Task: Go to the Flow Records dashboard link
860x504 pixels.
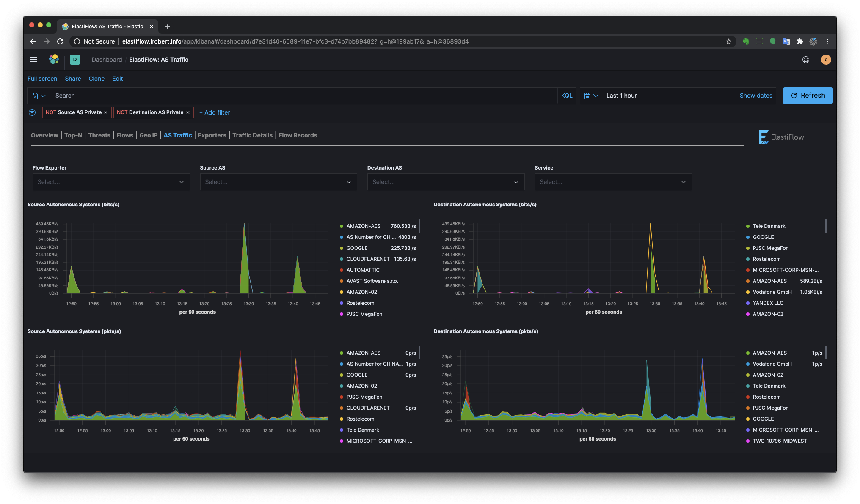Action: (298, 135)
